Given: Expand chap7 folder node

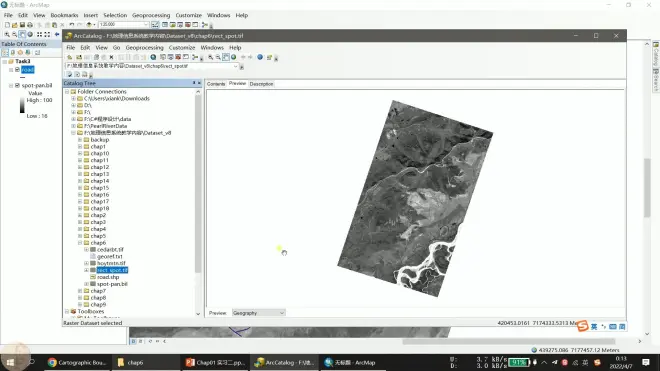Looking at the screenshot, I should coord(80,291).
